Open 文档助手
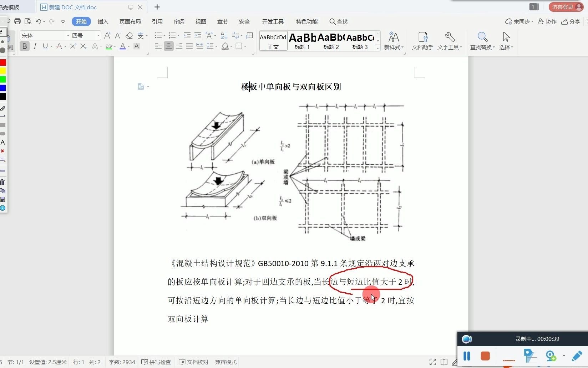Image resolution: width=588 pixels, height=368 pixels. click(x=423, y=41)
